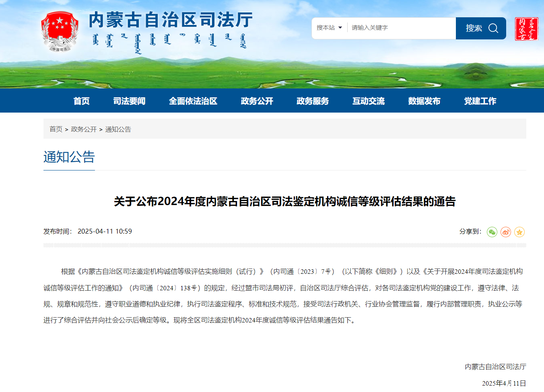Open the 司法要闻 section
Screen dimensions: 544x392
pos(129,101)
